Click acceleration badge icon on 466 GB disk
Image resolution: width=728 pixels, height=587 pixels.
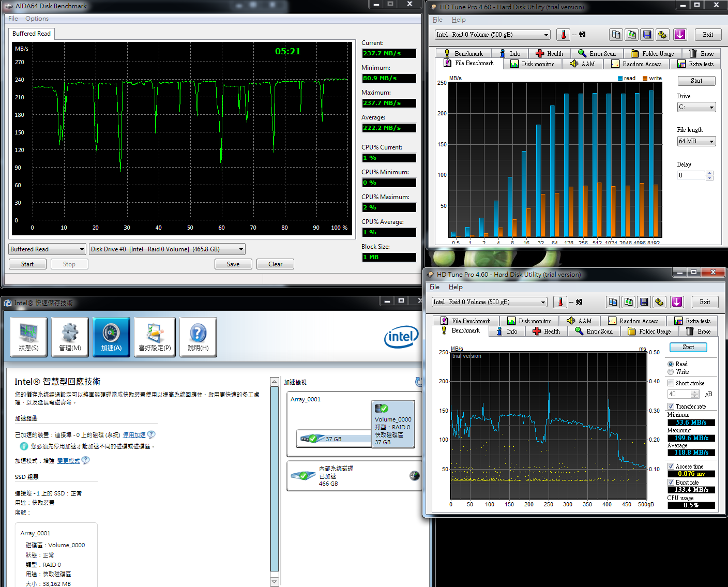pyautogui.click(x=414, y=476)
